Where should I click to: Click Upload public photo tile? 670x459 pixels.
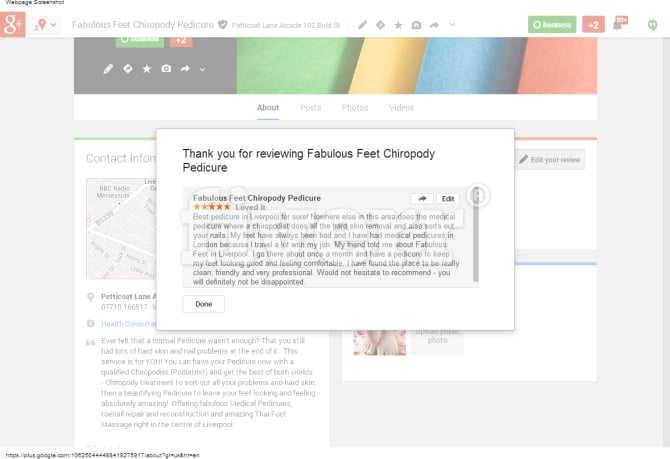tap(438, 342)
